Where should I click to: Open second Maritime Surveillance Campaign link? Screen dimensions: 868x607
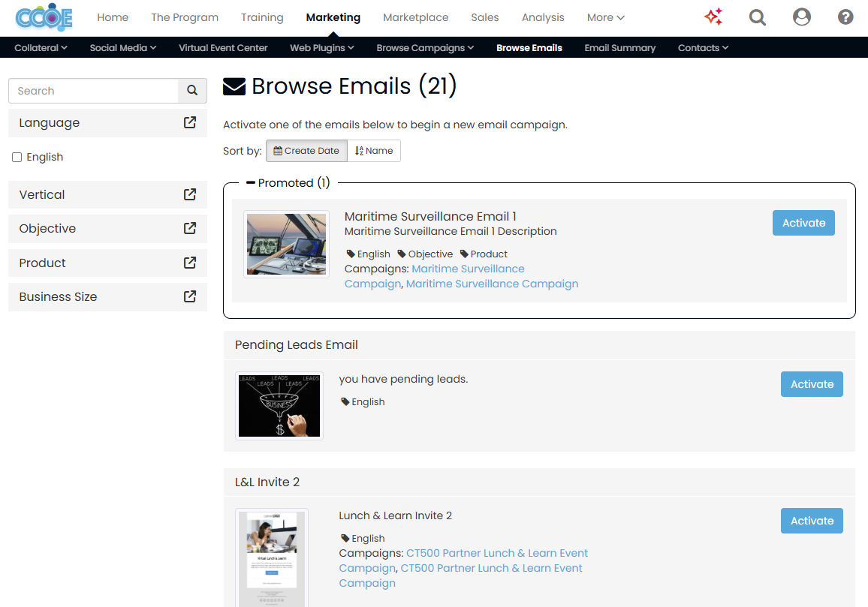(492, 284)
